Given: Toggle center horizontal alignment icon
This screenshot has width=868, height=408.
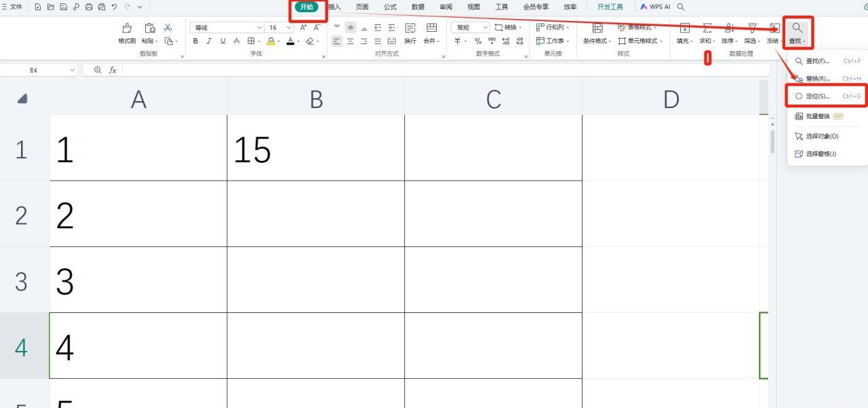Looking at the screenshot, I should (351, 41).
